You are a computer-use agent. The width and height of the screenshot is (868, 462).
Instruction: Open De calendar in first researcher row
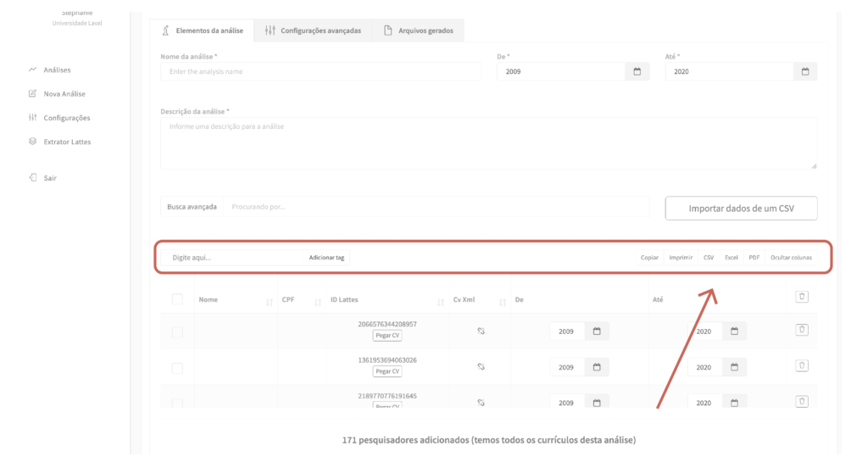[596, 331]
